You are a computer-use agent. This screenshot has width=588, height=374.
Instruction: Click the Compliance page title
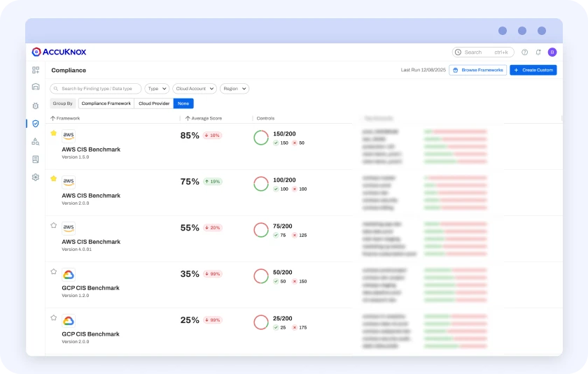click(x=69, y=71)
